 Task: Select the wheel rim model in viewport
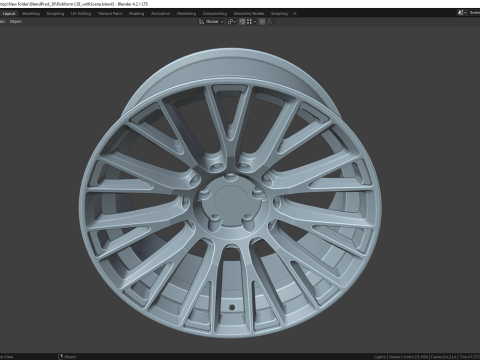(x=230, y=193)
